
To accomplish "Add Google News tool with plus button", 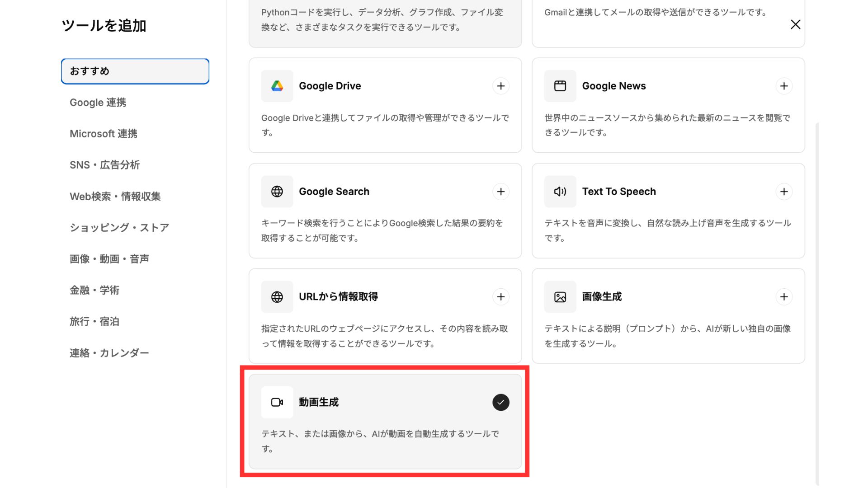I will (x=783, y=86).
